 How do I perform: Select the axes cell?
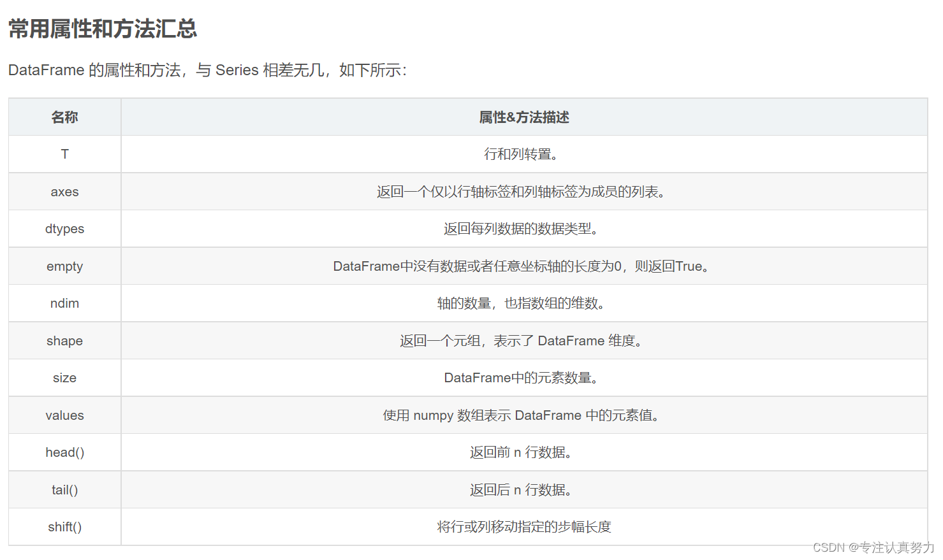click(64, 192)
